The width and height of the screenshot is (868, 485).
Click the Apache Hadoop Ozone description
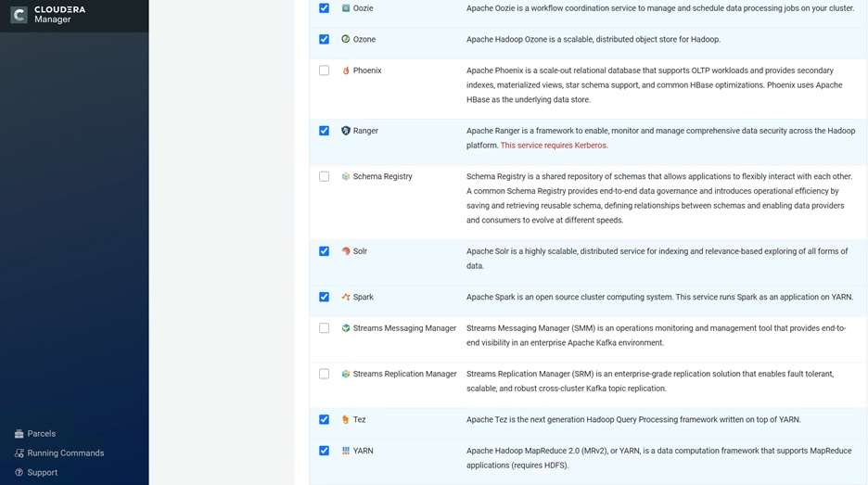pos(594,39)
